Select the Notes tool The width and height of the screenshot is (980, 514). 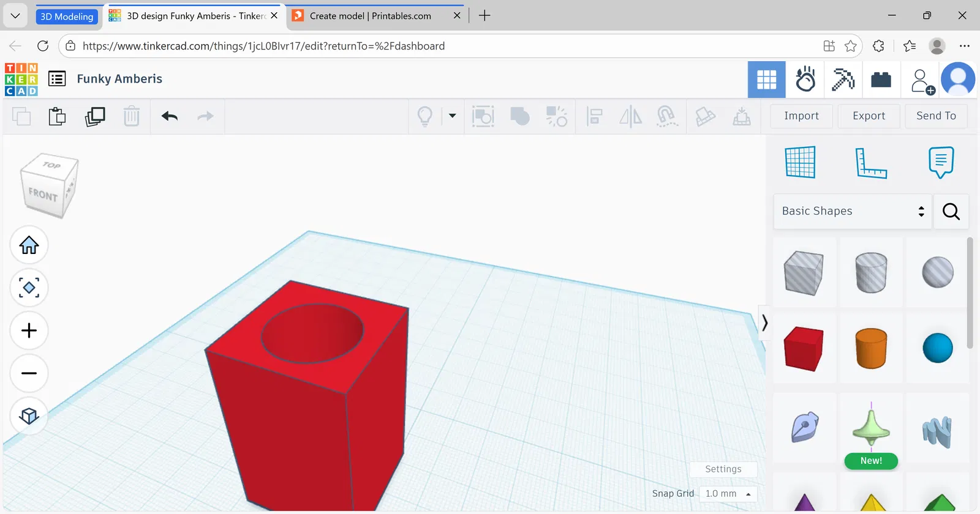click(x=941, y=162)
